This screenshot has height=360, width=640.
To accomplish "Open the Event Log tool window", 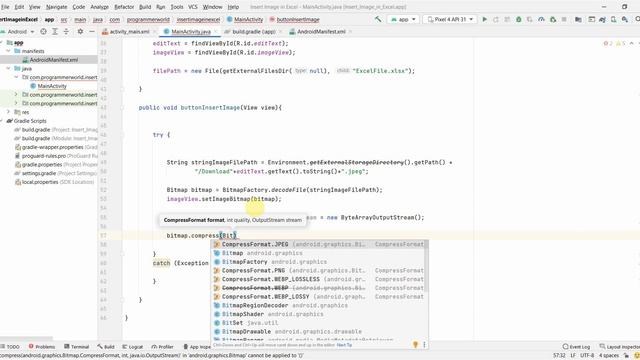I will (x=576, y=347).
